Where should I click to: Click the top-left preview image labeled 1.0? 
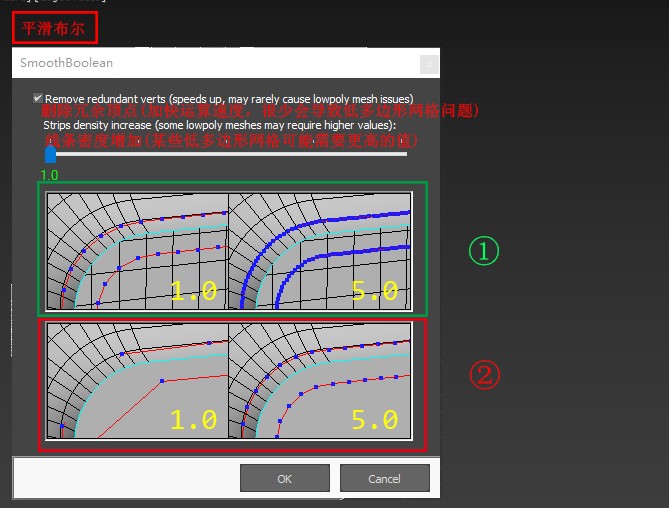tap(137, 250)
